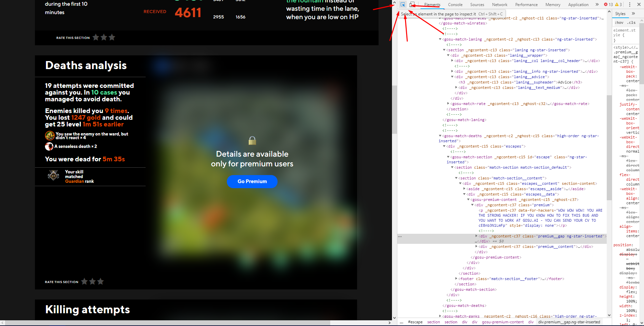This screenshot has height=326, width=644.
Task: Open breadcrumb overflow ellipsis in DevTools footer
Action: pyautogui.click(x=401, y=322)
